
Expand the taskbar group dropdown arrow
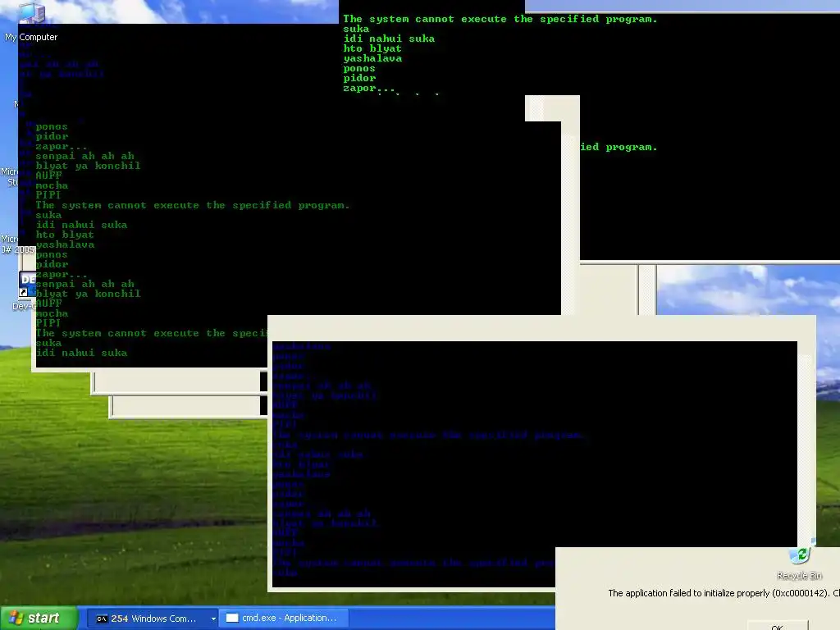pyautogui.click(x=213, y=619)
